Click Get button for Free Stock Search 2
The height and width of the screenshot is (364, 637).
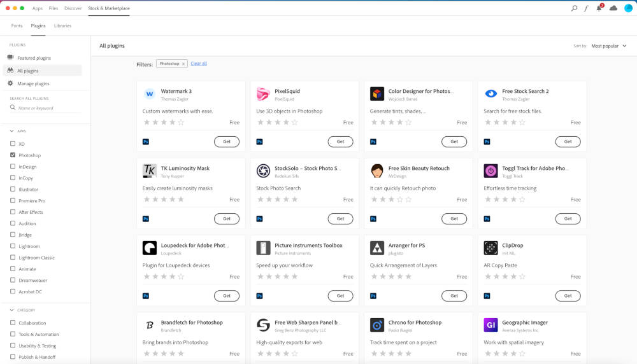pyautogui.click(x=568, y=142)
